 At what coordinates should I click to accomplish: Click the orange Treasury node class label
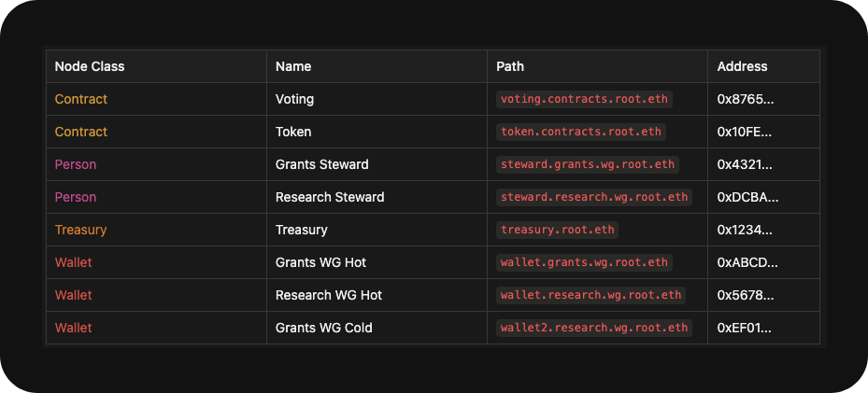(x=80, y=230)
